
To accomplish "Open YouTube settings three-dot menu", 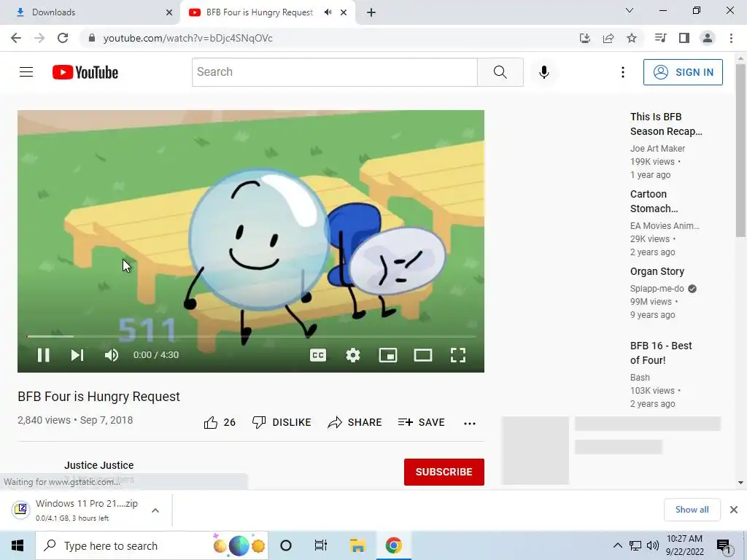I will click(x=623, y=72).
